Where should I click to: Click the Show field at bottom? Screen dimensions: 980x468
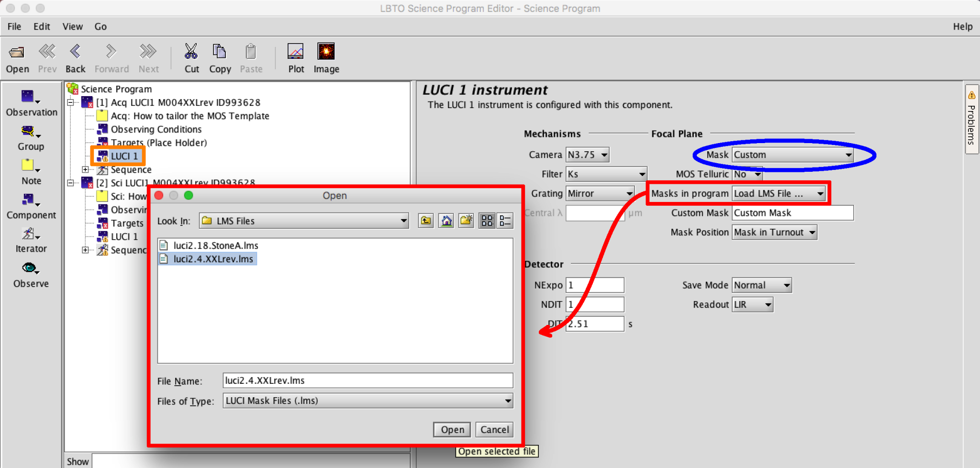(250, 461)
